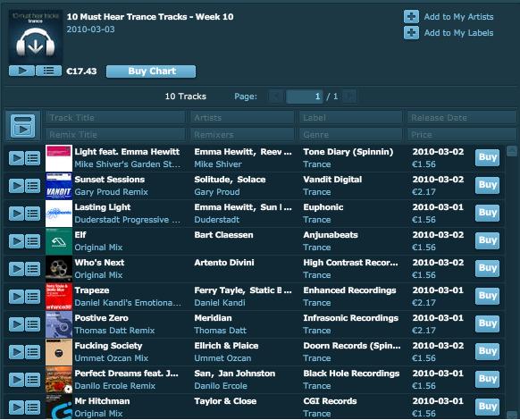
Task: Queue Perfect Dreams track
Action: click(x=33, y=380)
